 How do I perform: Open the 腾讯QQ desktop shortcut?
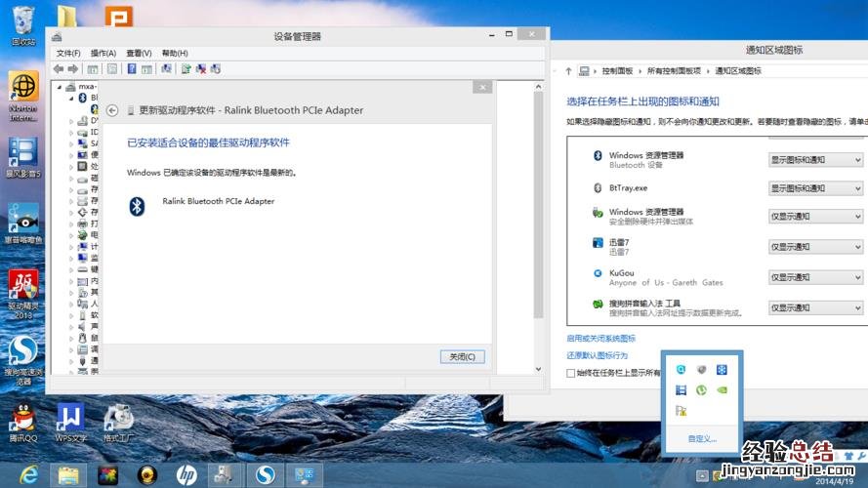click(23, 424)
